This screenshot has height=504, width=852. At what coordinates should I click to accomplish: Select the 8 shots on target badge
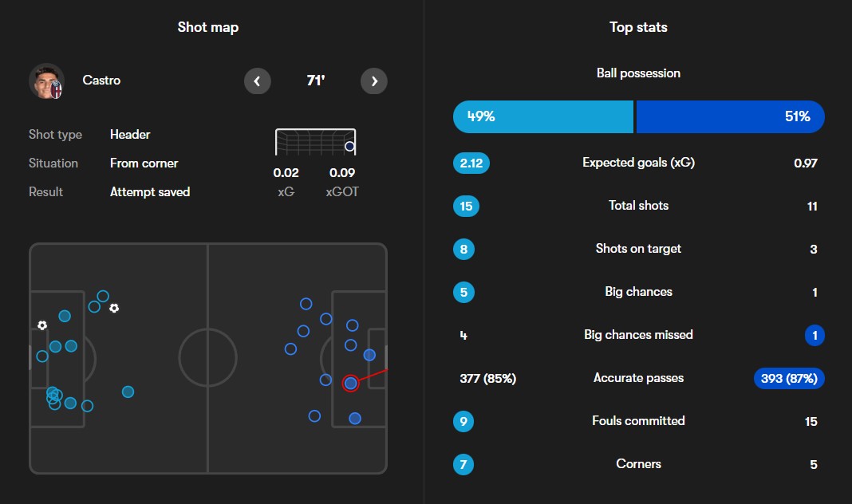[463, 249]
